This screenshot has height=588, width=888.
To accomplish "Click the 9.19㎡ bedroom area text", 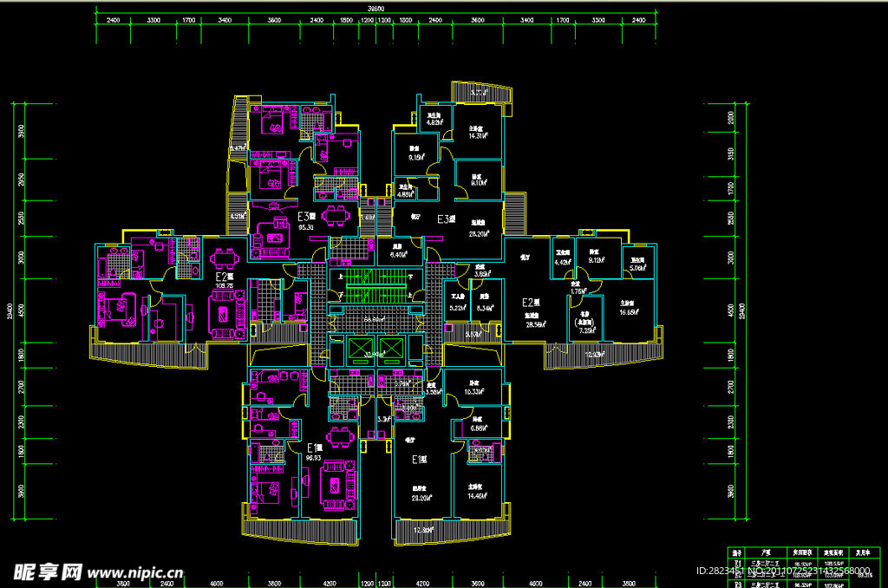I will (416, 158).
